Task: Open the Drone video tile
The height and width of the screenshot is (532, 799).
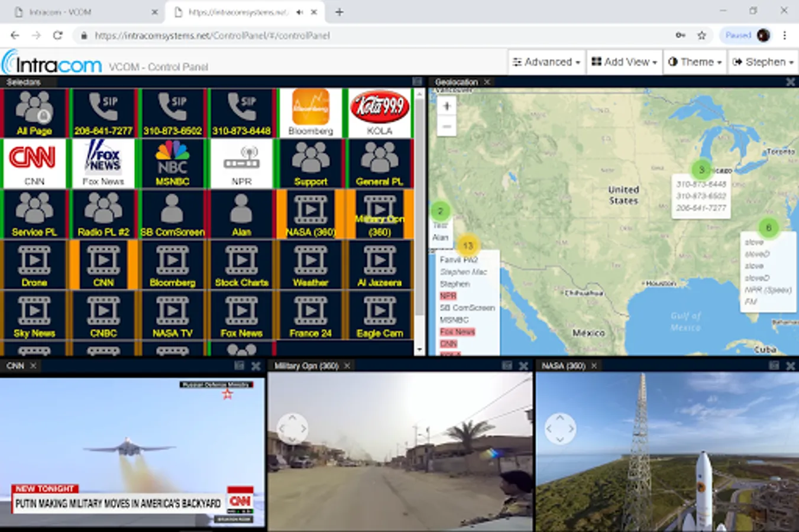Action: 34,265
